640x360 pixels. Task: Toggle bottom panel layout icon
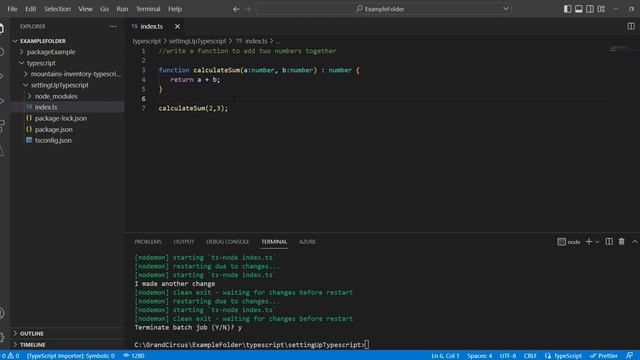578,9
